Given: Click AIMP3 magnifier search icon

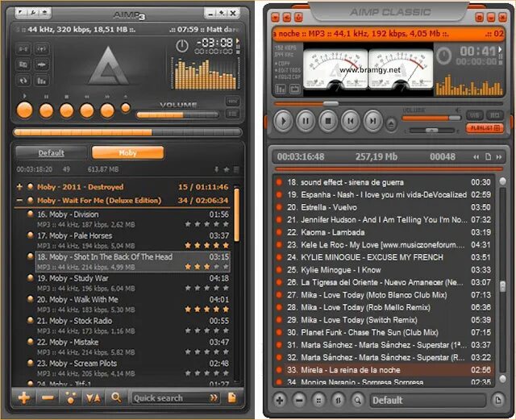Looking at the screenshot, I should coord(116,397).
